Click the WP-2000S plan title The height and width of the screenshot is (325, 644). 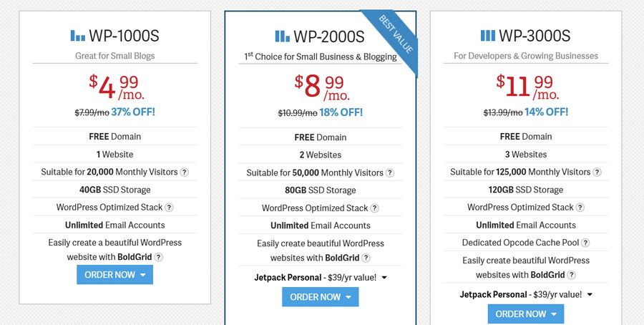pyautogui.click(x=328, y=37)
